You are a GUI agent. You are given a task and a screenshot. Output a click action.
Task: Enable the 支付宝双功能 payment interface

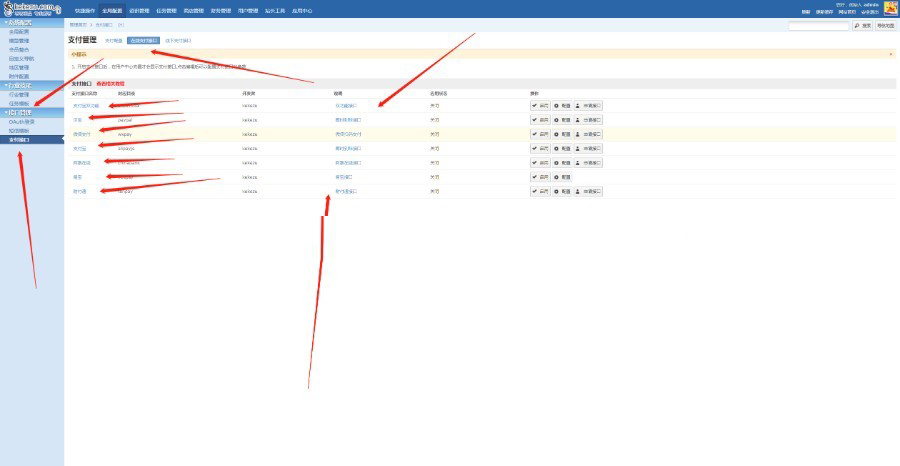540,106
